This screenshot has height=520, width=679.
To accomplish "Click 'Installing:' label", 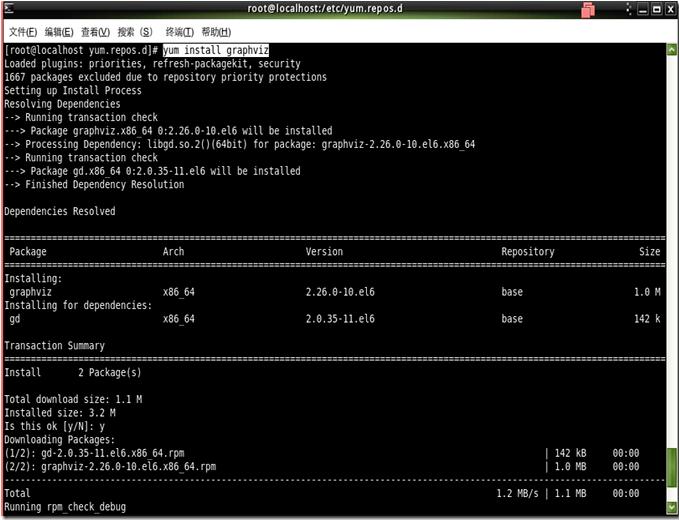I will click(x=33, y=278).
